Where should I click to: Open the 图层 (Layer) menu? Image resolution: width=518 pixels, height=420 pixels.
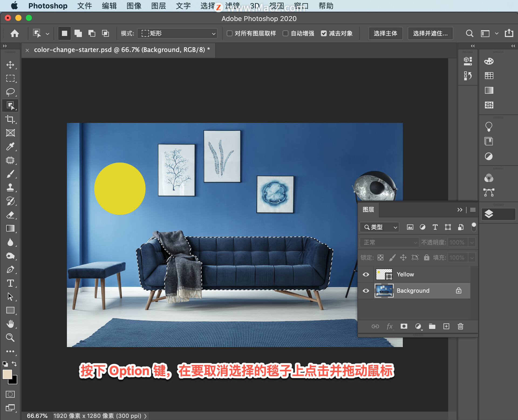(159, 6)
